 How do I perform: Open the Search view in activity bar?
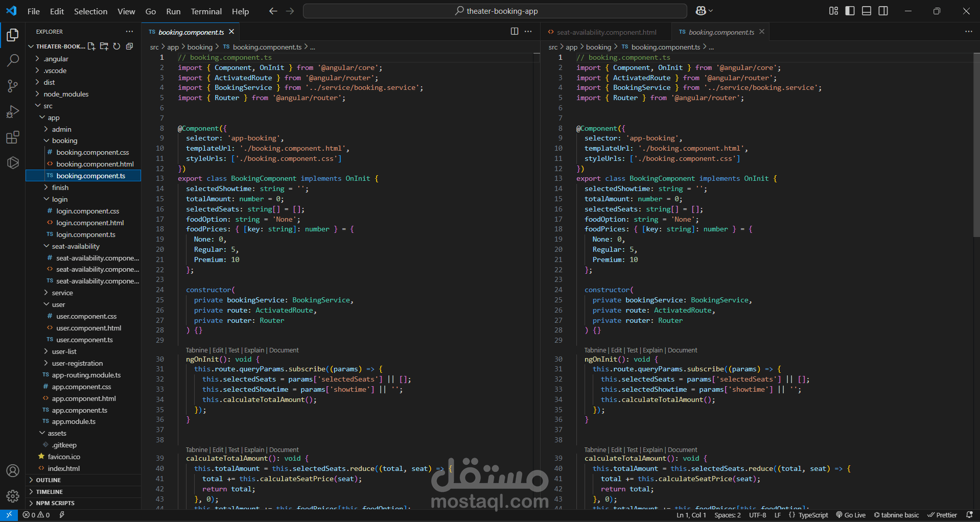13,60
